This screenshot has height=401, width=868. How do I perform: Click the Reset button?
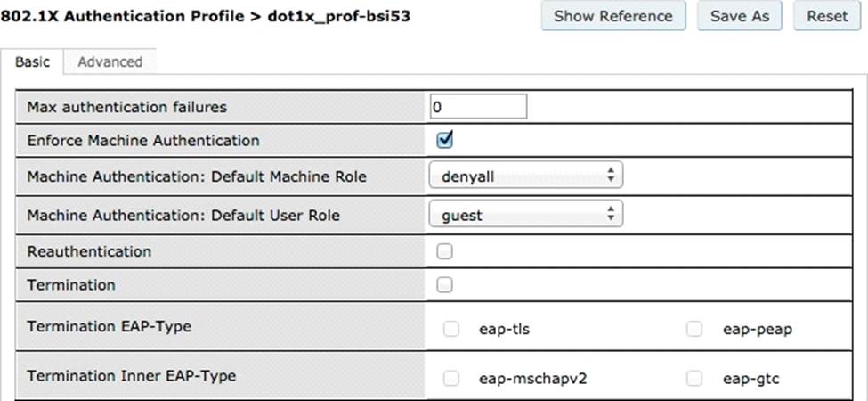click(827, 16)
